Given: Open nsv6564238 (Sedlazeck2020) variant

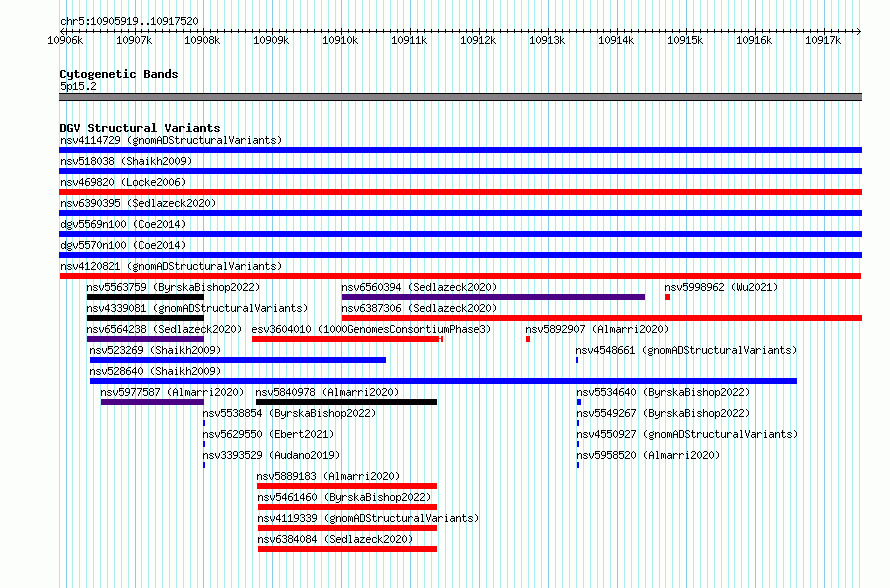Looking at the screenshot, I should click(164, 329).
